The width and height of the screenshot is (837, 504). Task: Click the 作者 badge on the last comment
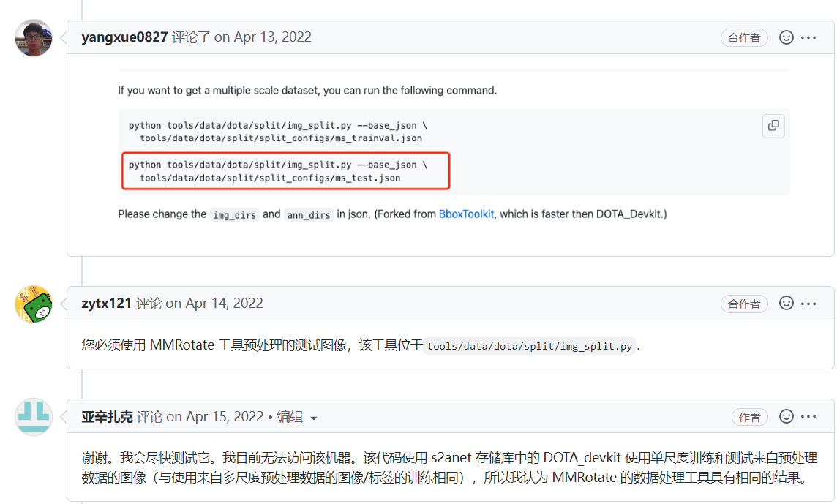point(750,417)
